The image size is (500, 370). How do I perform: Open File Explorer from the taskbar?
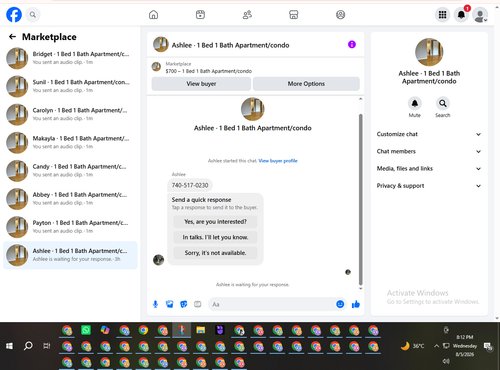pyautogui.click(x=201, y=330)
